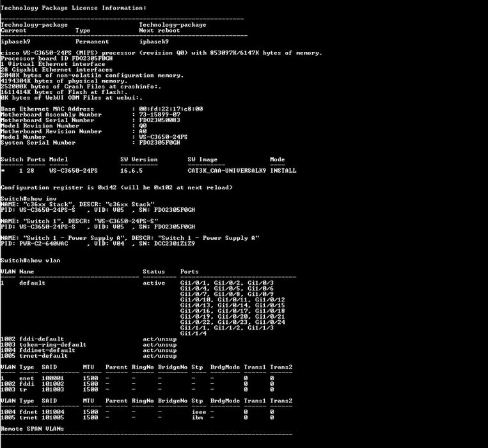Click the 'Switch#show vlan' command line
Image resolution: width=488 pixels, height=448 pixels.
click(31, 260)
